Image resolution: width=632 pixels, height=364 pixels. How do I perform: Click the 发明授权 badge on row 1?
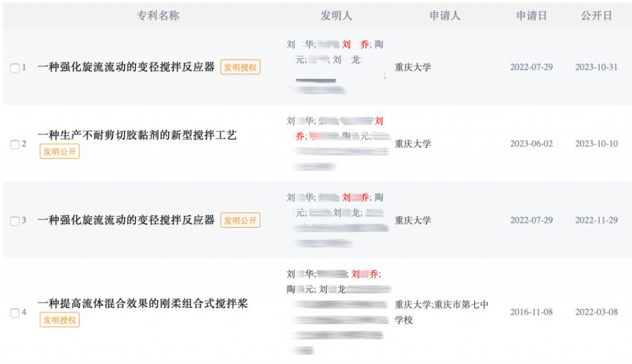[240, 67]
